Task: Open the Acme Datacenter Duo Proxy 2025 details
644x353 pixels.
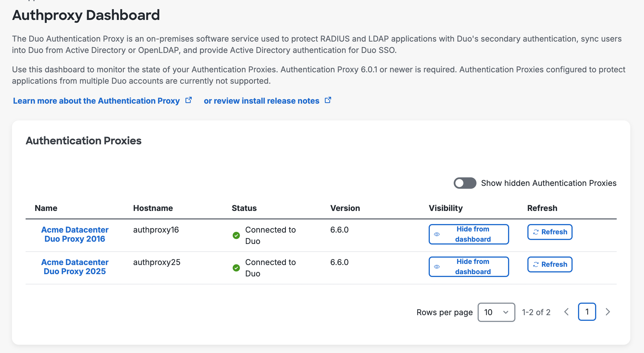Action: click(75, 266)
